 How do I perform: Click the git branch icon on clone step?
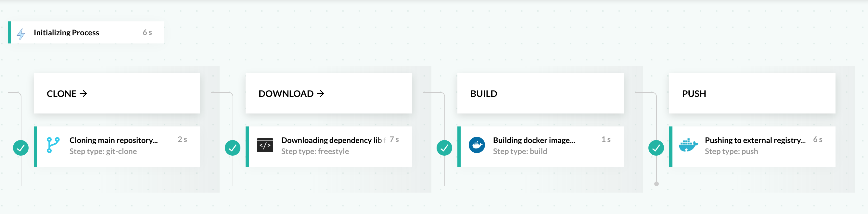[53, 145]
